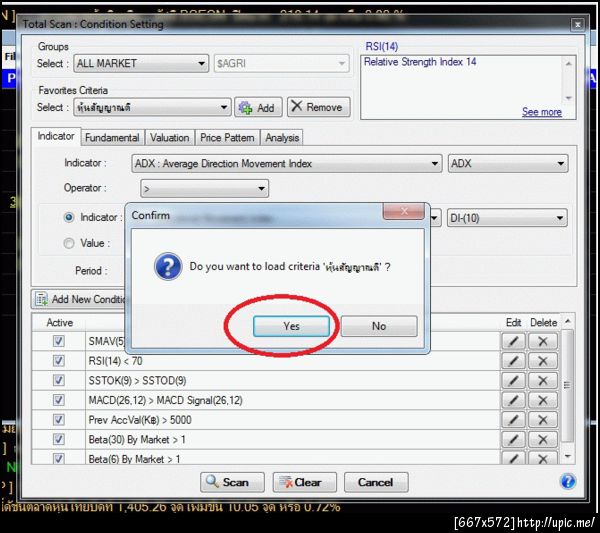Uncheck Active for Beta(6) By Market

click(x=59, y=458)
